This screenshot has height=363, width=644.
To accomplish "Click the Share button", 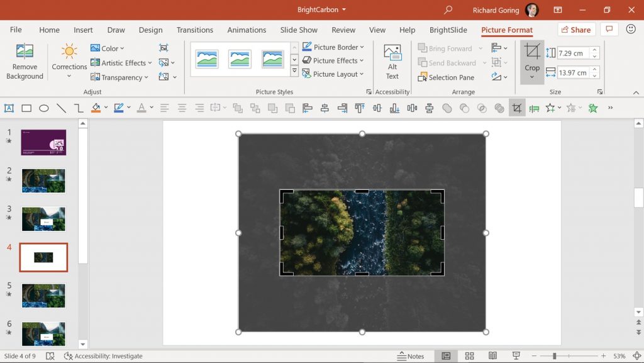I will coord(575,30).
